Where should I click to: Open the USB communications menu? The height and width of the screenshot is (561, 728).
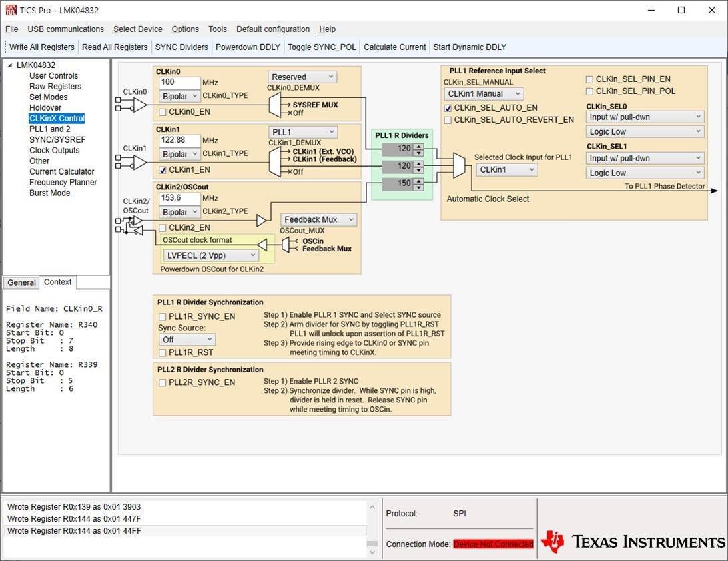(65, 29)
